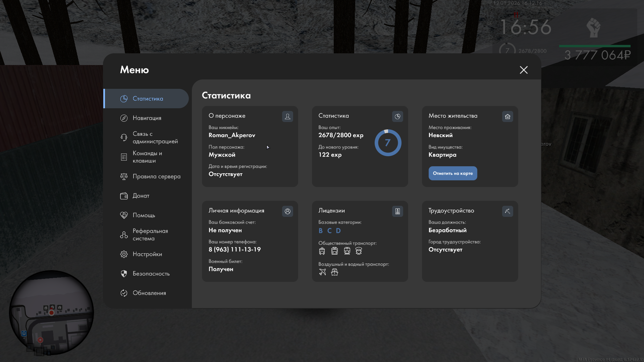
Task: Click the ship license icon
Action: click(334, 272)
